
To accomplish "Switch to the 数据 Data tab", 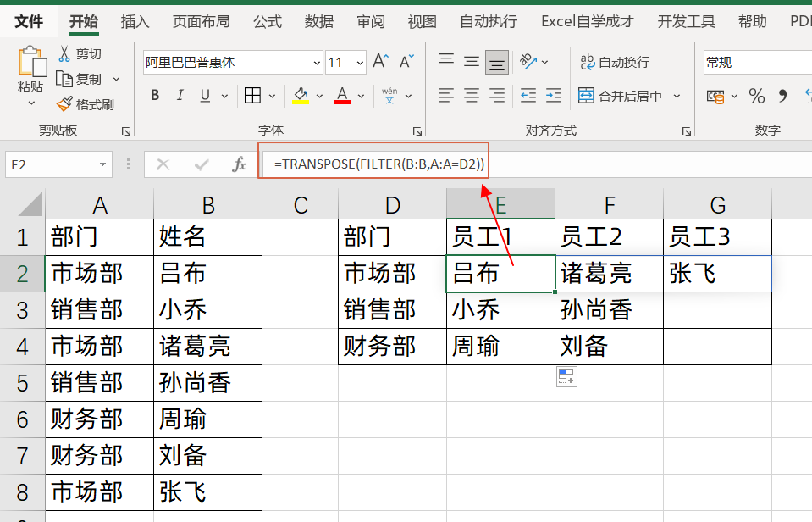I will [319, 21].
